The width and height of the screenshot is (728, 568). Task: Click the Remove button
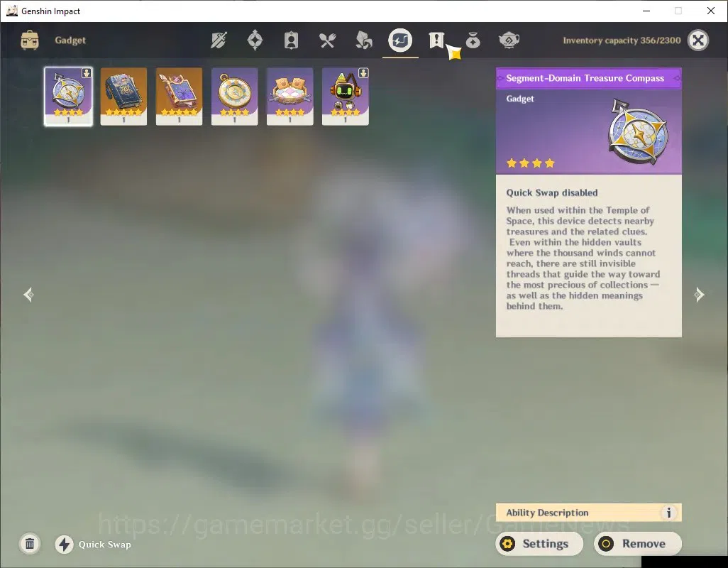[x=638, y=544]
